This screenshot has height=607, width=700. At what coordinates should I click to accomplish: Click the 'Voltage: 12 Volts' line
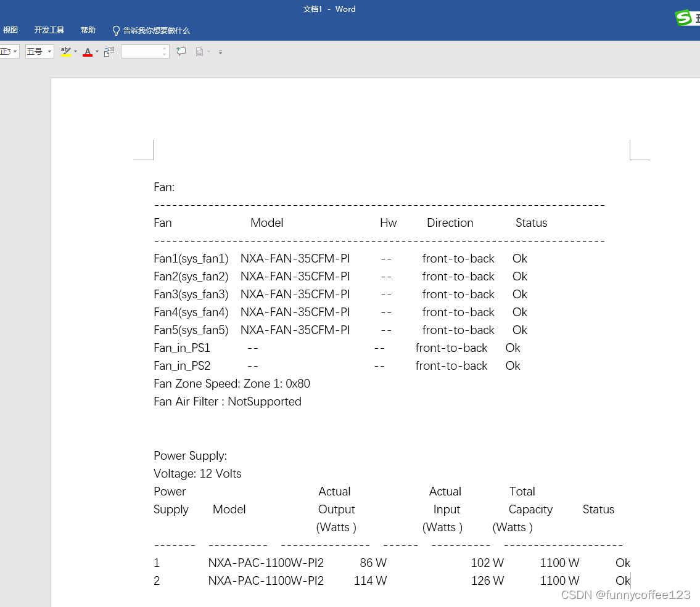point(197,473)
